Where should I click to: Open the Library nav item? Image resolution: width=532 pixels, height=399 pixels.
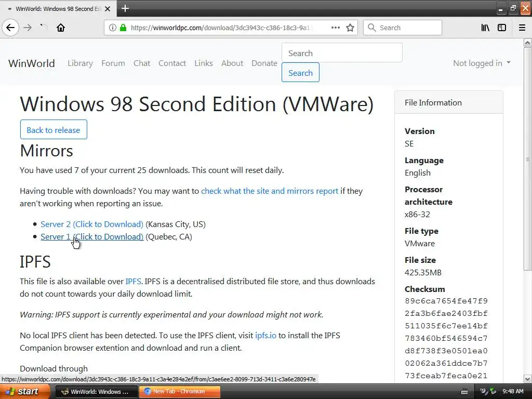pyautogui.click(x=80, y=63)
